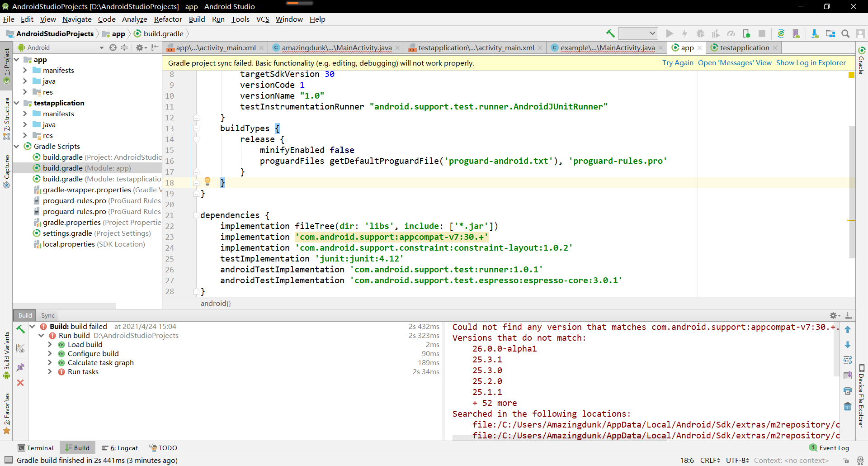Click the Try Again link
Viewport: 868px width, 466px height.
678,63
